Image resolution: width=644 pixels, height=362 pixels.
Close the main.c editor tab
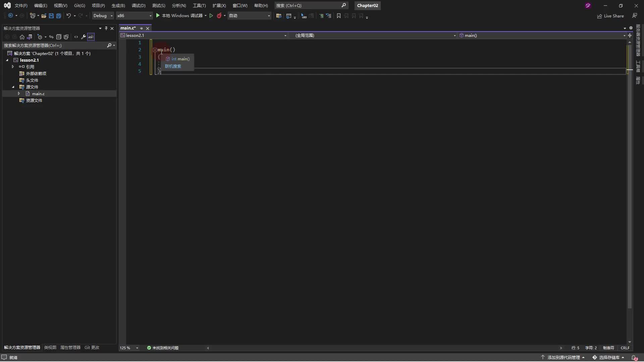[x=147, y=28]
